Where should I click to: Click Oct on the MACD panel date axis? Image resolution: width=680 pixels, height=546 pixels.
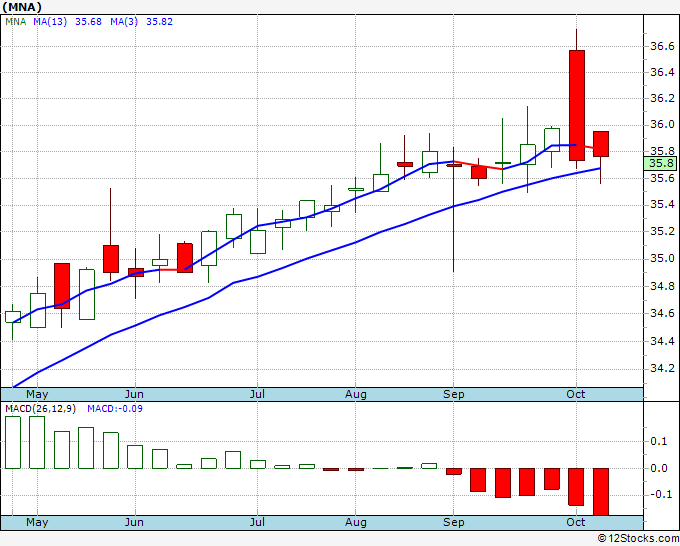(x=575, y=522)
